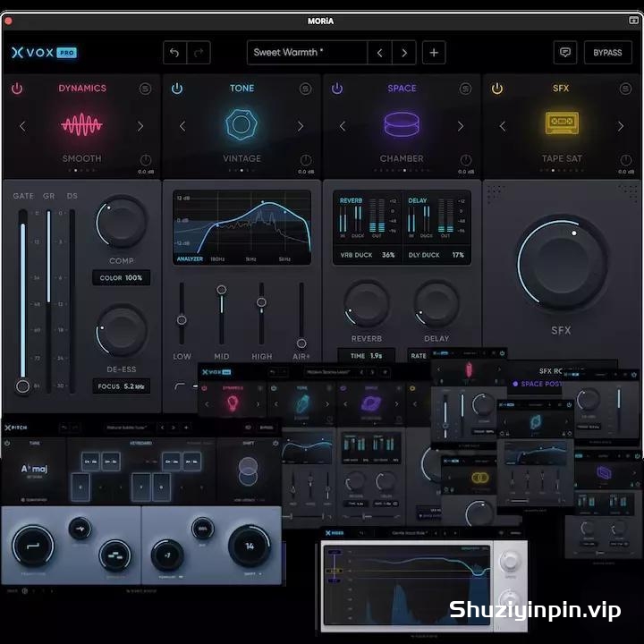Image resolution: width=644 pixels, height=644 pixels.
Task: Click the HIGH EQ slider handle
Action: tap(261, 302)
